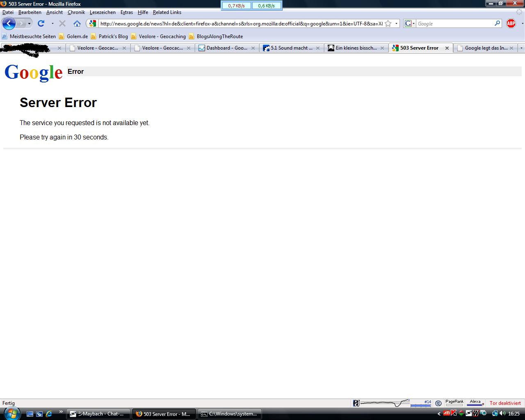525x420 pixels.
Task: Switch to C:\Windows\system taskbar window
Action: click(229, 414)
